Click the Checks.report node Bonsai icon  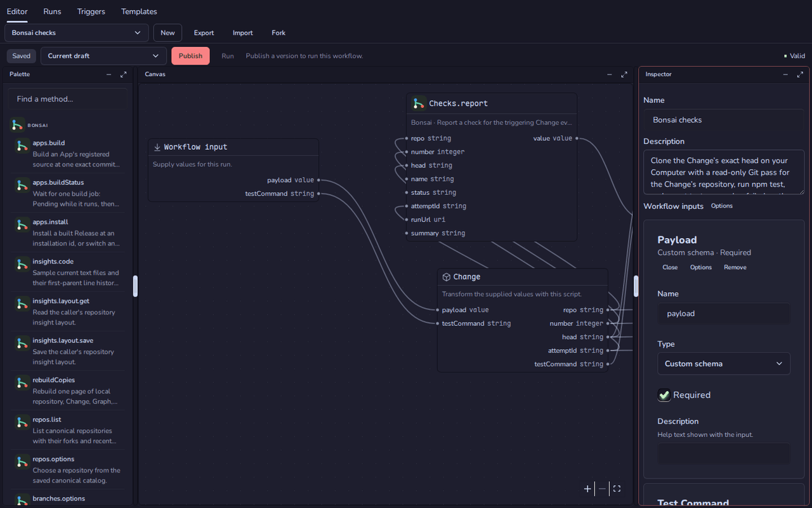tap(418, 103)
